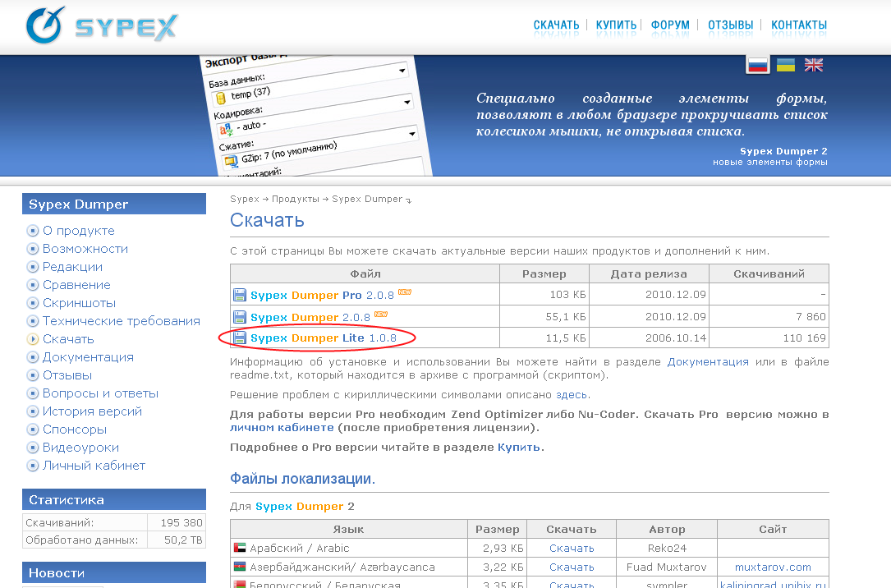Click the Статистика panel heading
Image resolution: width=891 pixels, height=588 pixels.
click(x=113, y=499)
